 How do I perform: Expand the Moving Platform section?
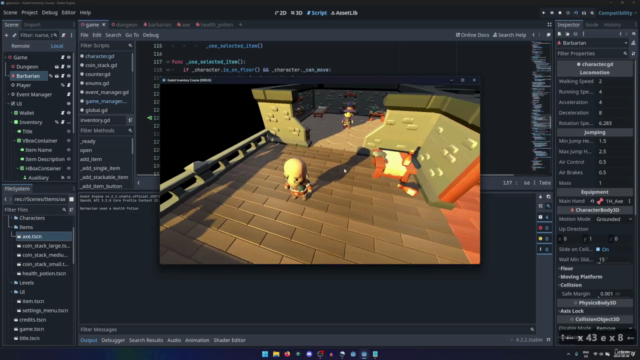(x=580, y=277)
